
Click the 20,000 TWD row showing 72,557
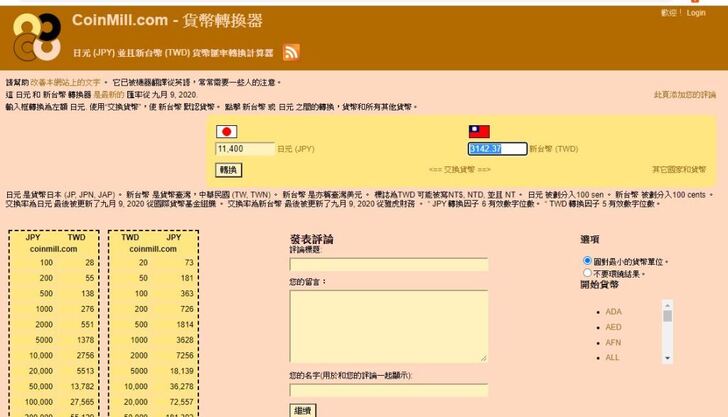tap(153, 402)
